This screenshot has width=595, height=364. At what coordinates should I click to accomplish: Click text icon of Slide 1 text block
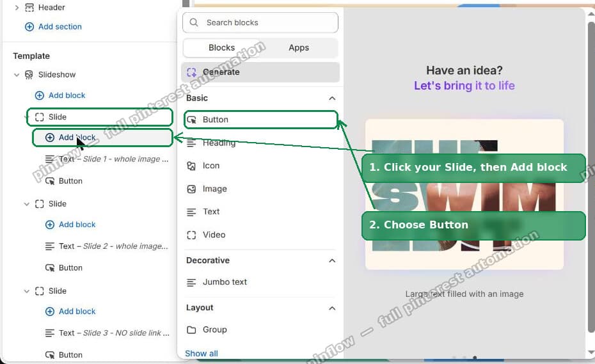(x=50, y=159)
